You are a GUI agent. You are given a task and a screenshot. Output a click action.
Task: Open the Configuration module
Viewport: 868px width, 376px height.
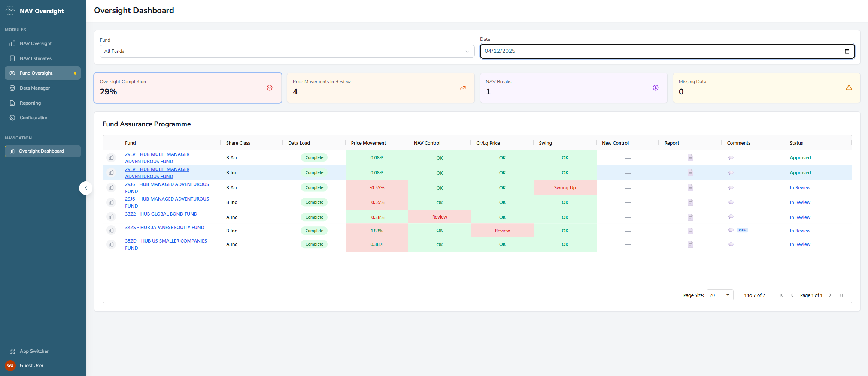(x=34, y=118)
